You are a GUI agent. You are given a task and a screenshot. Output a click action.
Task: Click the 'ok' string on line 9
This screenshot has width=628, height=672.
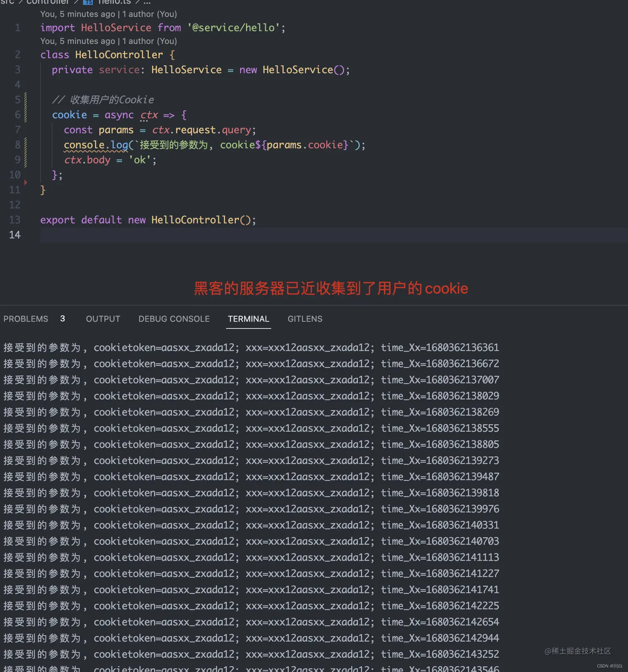(140, 160)
